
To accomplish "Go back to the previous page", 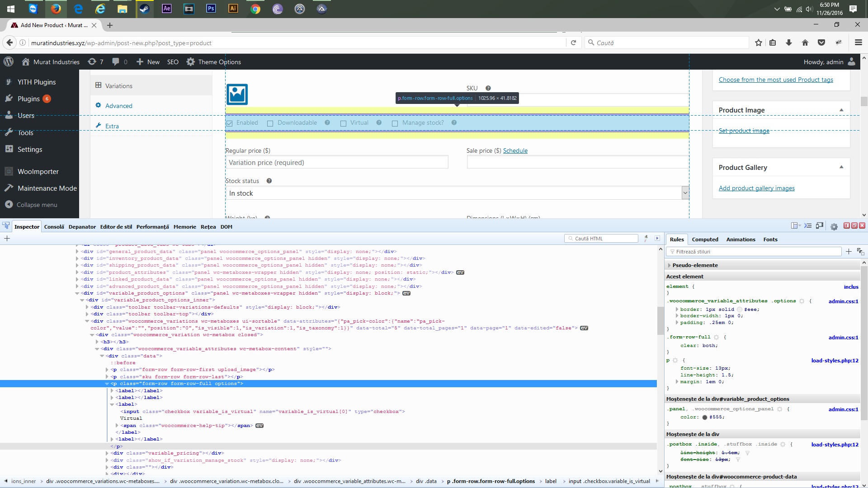I will point(9,42).
